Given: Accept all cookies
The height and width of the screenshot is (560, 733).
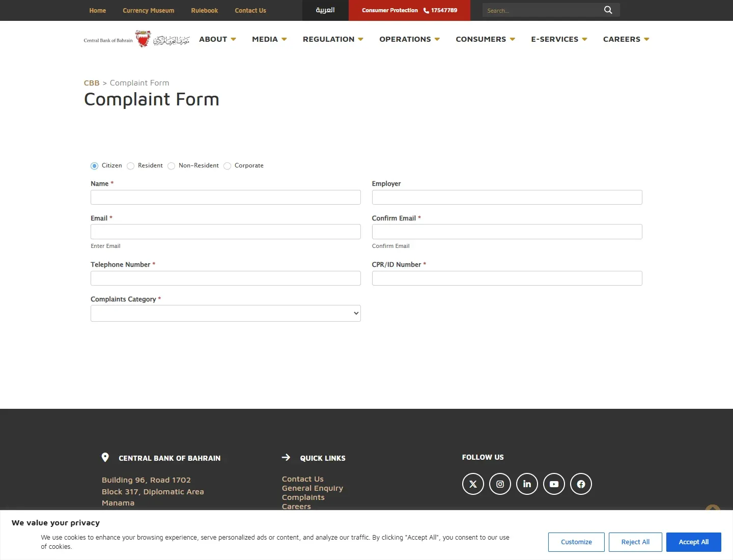Looking at the screenshot, I should click(694, 542).
